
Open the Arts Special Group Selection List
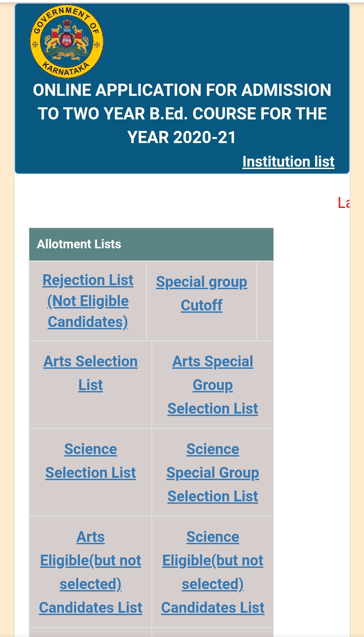tap(213, 385)
